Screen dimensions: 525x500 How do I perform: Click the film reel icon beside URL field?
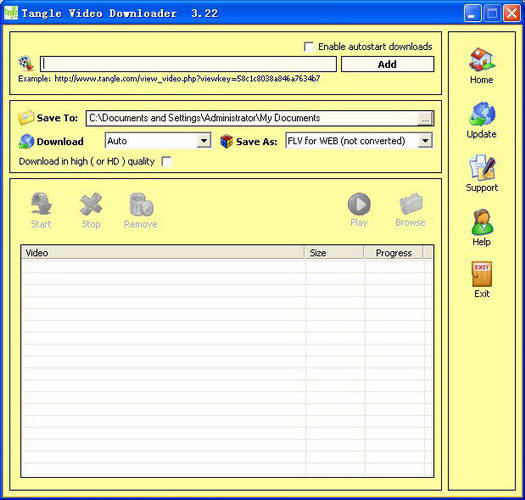tap(26, 63)
